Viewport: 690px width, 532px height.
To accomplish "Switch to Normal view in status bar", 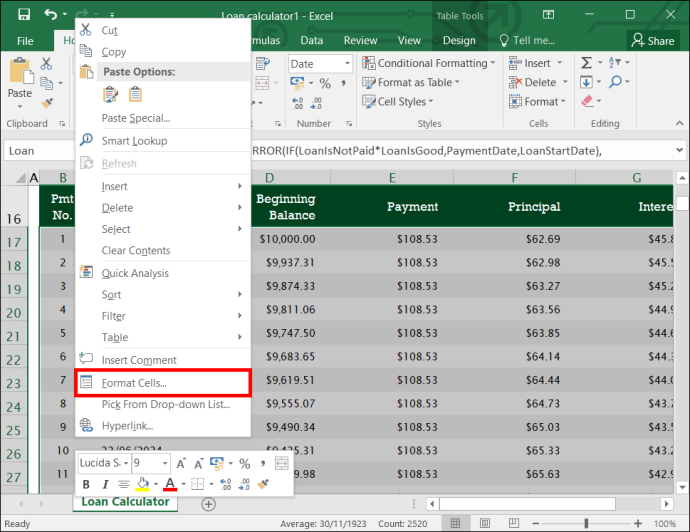I will [455, 523].
